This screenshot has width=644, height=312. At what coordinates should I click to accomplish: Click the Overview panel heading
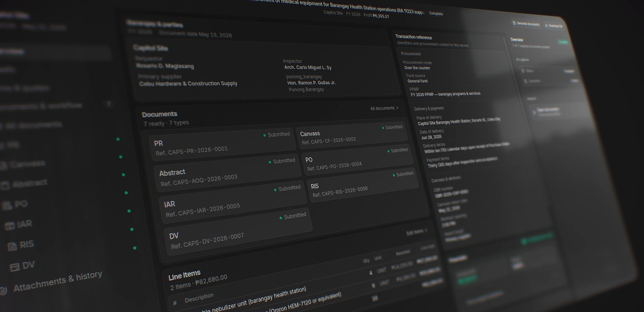[x=517, y=40]
